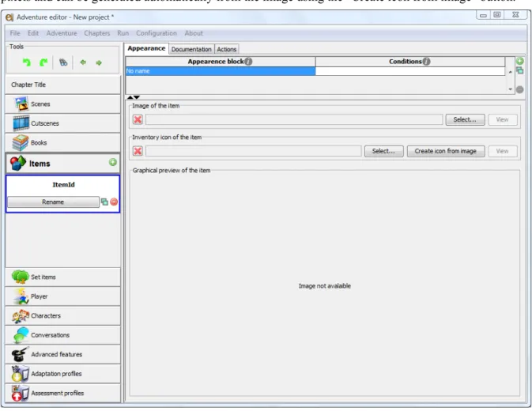This screenshot has width=532, height=411.
Task: Open the Adaptation profiles section
Action: pos(63,374)
